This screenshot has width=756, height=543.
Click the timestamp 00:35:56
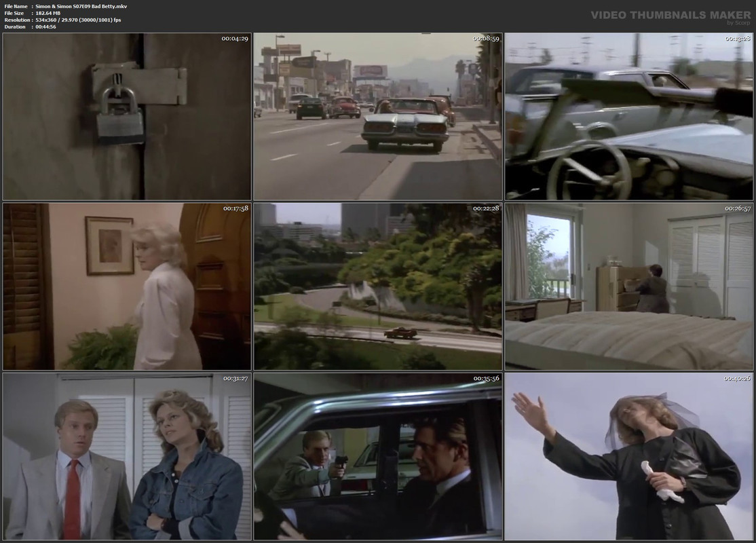pyautogui.click(x=486, y=378)
